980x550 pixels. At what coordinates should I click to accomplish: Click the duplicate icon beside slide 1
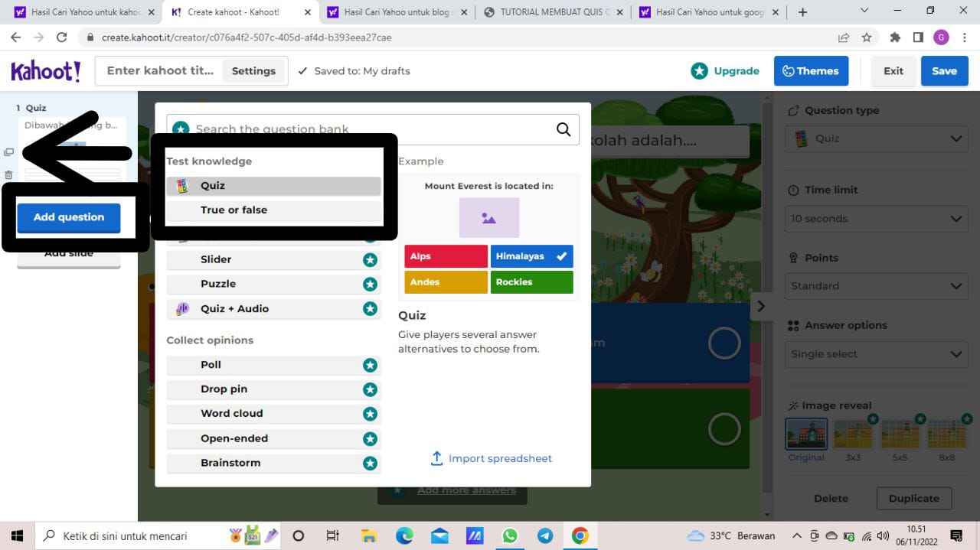pyautogui.click(x=8, y=152)
